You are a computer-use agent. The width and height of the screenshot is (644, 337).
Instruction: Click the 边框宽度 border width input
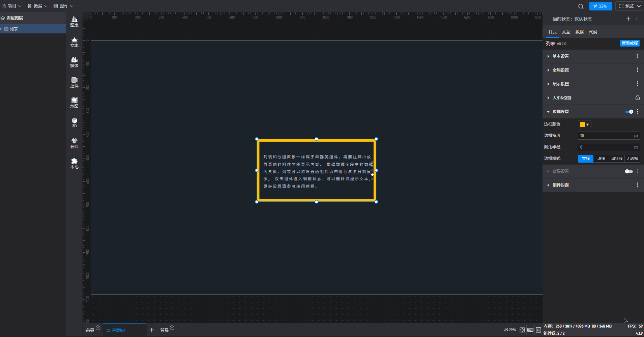[609, 136]
